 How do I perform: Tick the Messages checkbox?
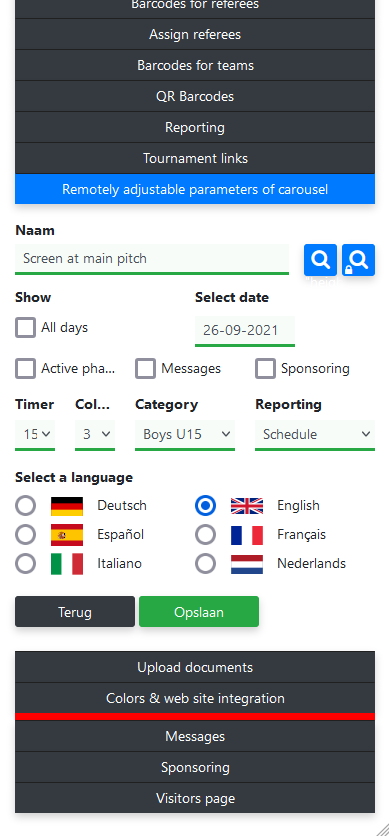coord(145,368)
